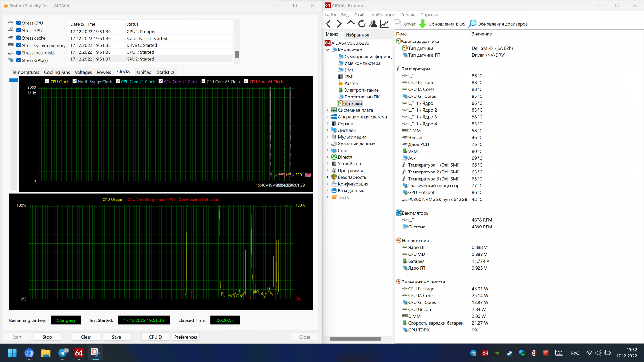Click the Back navigation arrow in AIDA64
Image resolution: width=644 pixels, height=362 pixels.
[328, 24]
